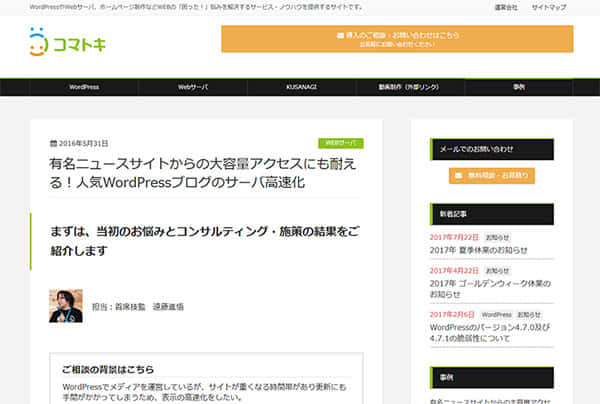Open the ゴールデンウィーク休業のお知らせ article
The image size is (600, 404).
tap(490, 289)
